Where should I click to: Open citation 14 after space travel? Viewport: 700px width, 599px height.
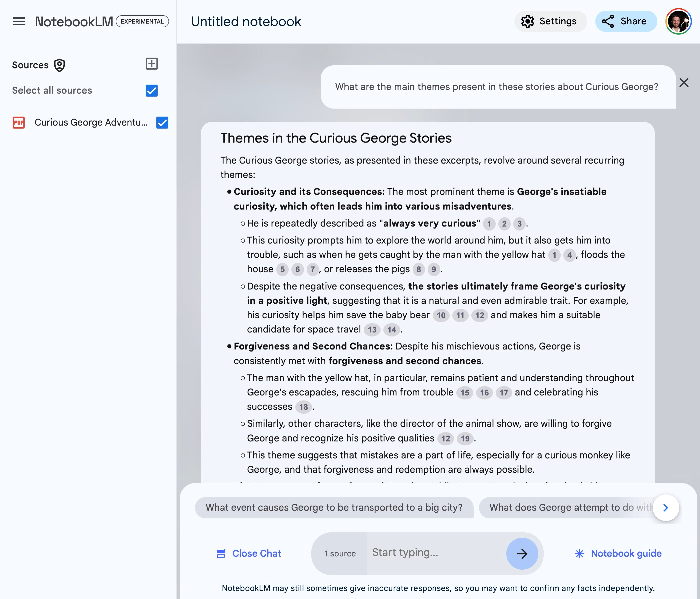[392, 330]
